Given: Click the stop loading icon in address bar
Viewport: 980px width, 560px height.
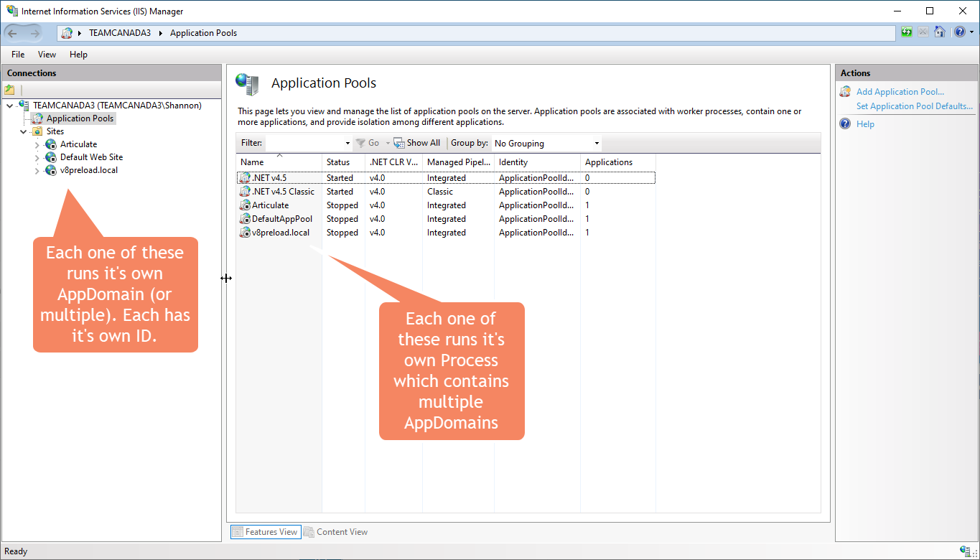Looking at the screenshot, I should click(923, 32).
